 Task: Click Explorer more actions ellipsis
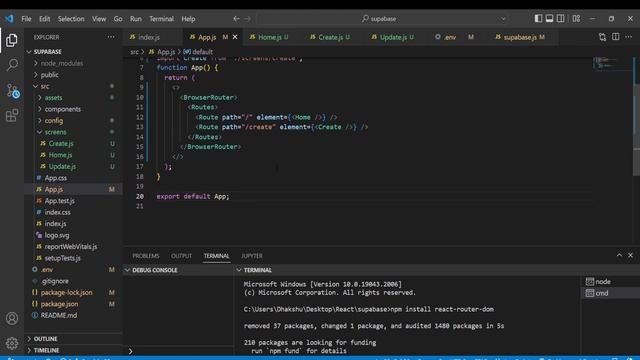[111, 37]
